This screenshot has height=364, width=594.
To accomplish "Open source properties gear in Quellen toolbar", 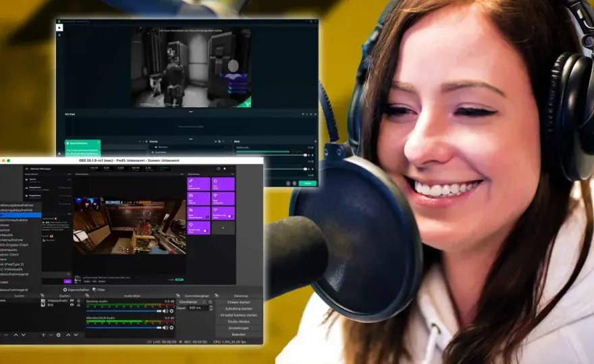I will tap(58, 335).
